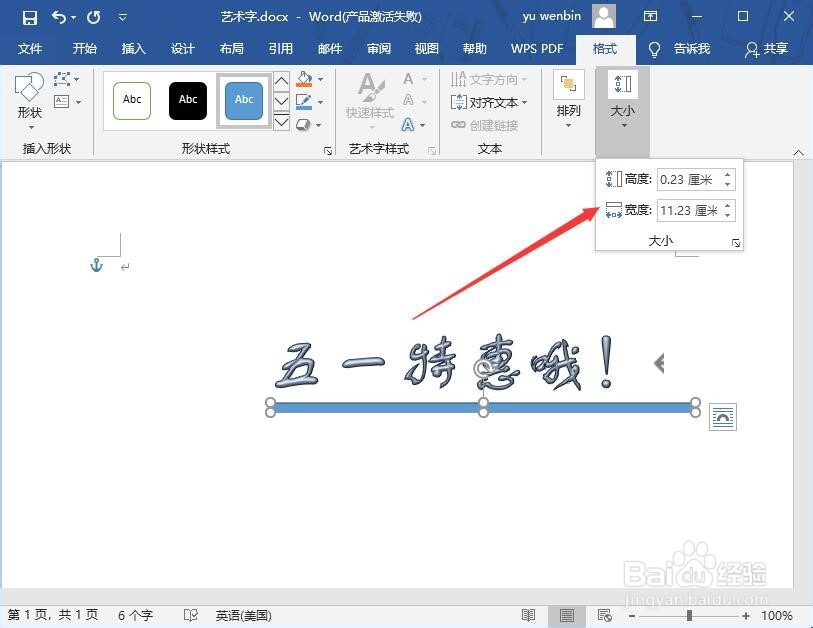Increase 高度 using its up stepper arrow
This screenshot has height=628, width=813.
tap(727, 174)
